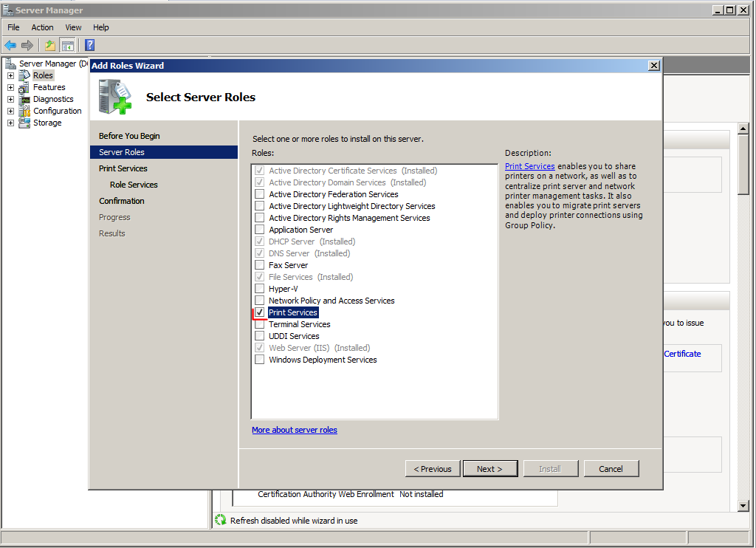Viewport: 756px width, 548px height.
Task: Click scrollbar up arrow in Server Manager
Action: coord(743,129)
